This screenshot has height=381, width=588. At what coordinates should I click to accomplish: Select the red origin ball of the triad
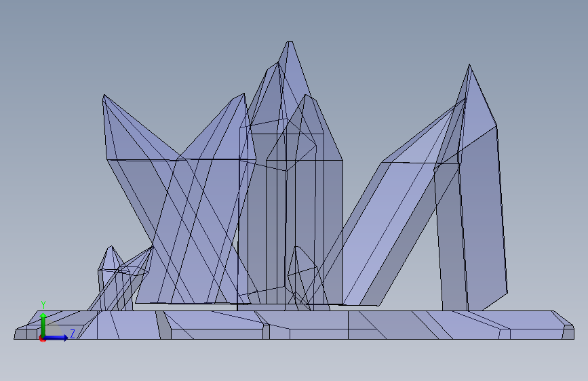coord(42,338)
